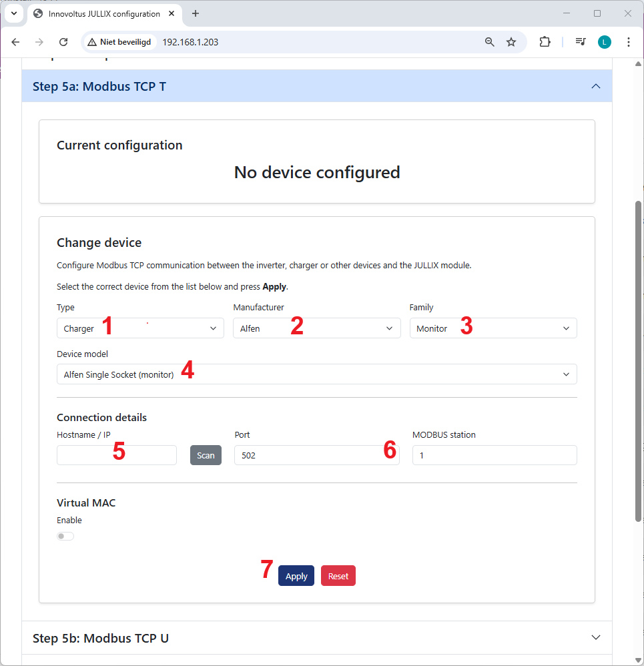Click the browser back arrow
Screen dimensions: 644x666
coord(16,42)
